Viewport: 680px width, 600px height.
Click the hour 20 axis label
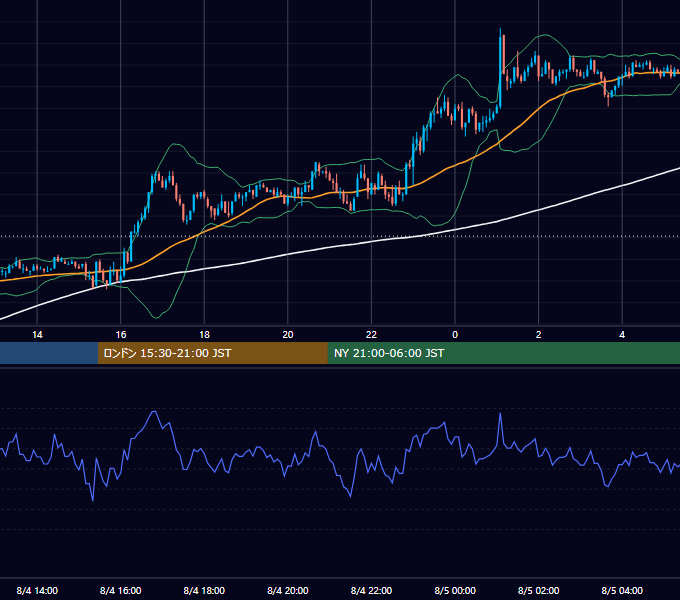[288, 335]
